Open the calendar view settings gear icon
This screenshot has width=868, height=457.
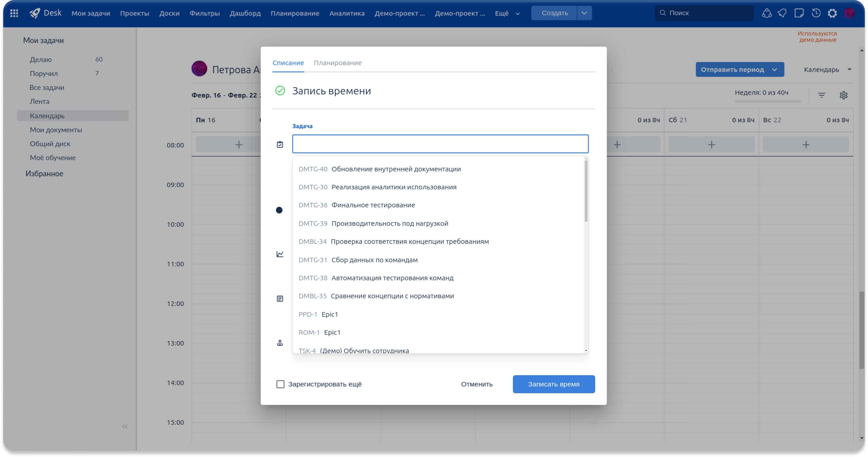tap(843, 95)
